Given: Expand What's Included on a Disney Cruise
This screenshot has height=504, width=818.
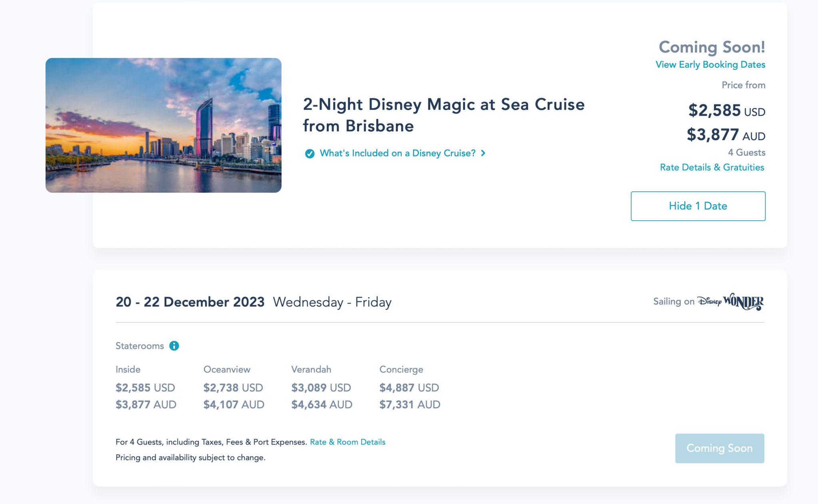Looking at the screenshot, I should coord(397,153).
